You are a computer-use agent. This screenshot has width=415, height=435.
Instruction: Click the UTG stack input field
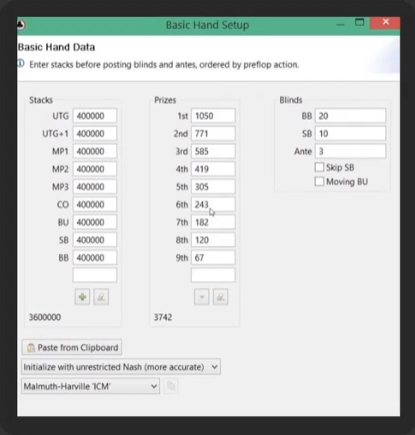pos(95,116)
